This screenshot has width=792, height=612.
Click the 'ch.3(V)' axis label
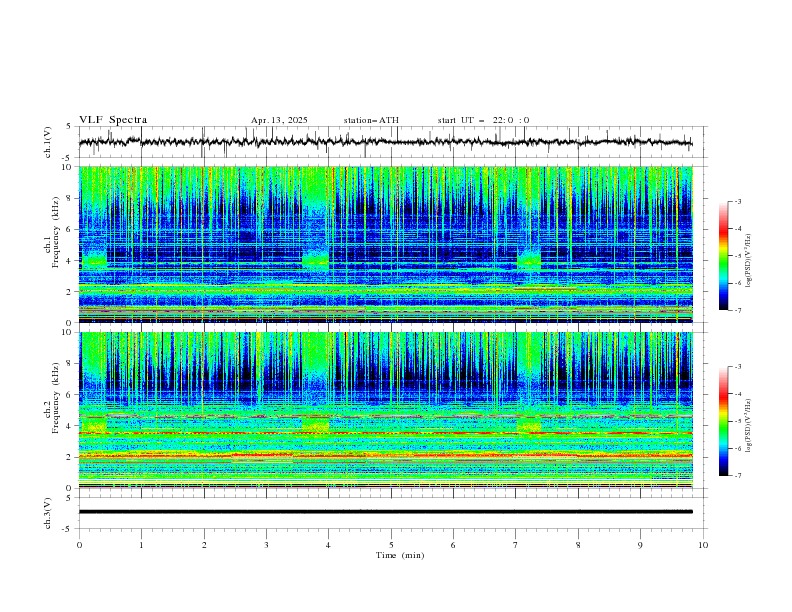pyautogui.click(x=48, y=513)
